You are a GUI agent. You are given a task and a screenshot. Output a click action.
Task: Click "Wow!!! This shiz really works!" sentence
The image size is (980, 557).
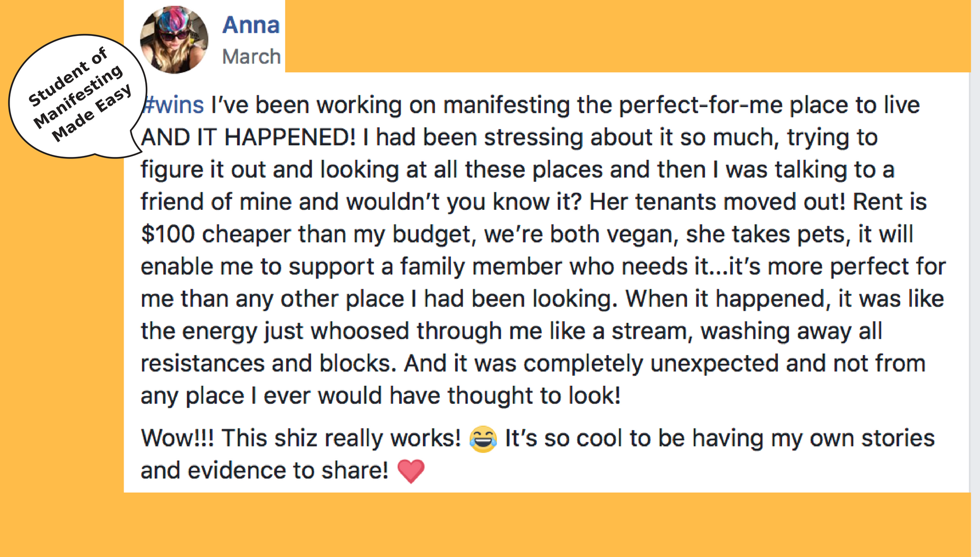[x=301, y=438]
